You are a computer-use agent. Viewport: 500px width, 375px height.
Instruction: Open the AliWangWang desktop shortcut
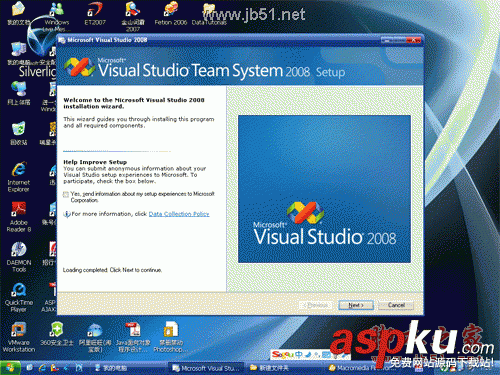pyautogui.click(x=95, y=337)
